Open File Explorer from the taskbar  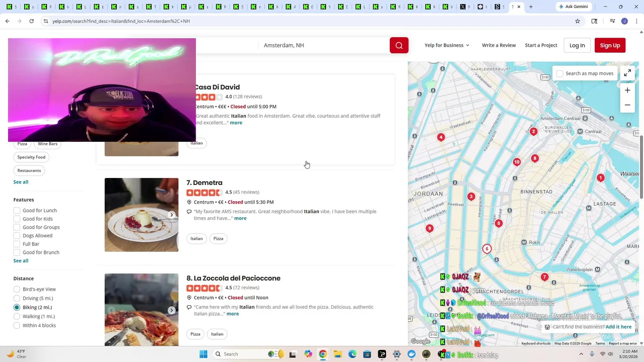click(x=338, y=354)
